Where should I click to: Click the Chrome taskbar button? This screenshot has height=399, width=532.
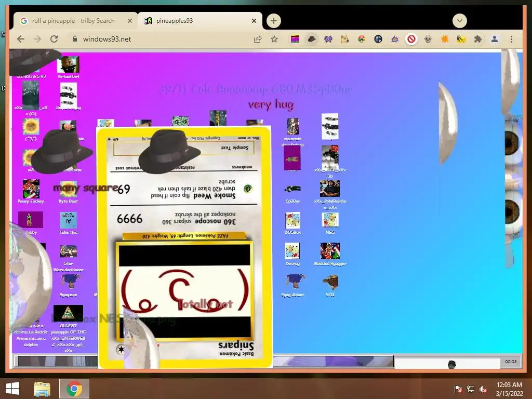(74, 389)
